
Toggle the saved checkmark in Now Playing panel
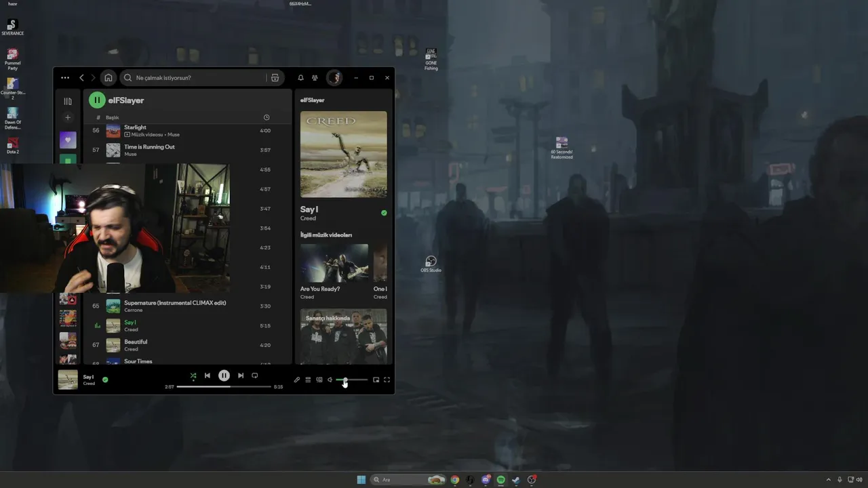(x=384, y=213)
